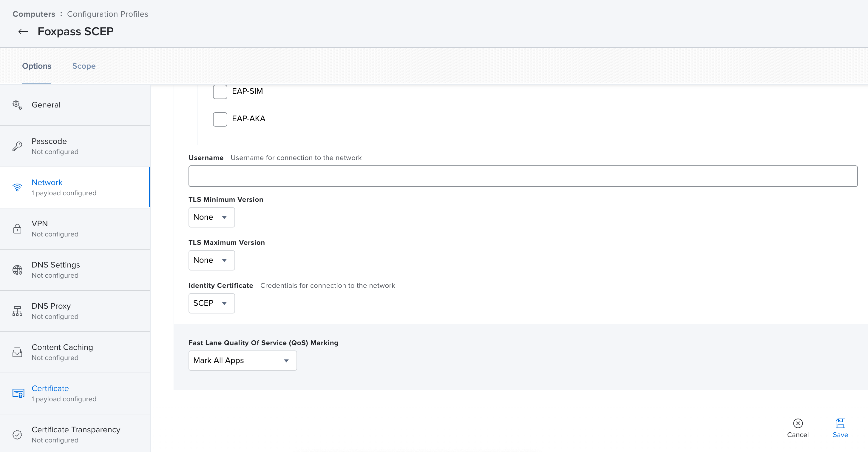Click the Save button
The width and height of the screenshot is (868, 452).
pyautogui.click(x=840, y=428)
